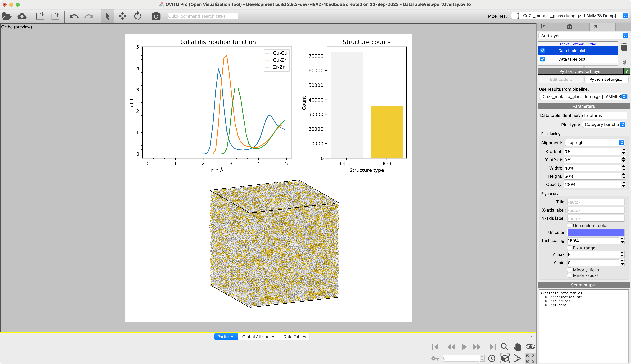Viewport: 631px width, 364px height.
Task: Open the Plot type dropdown
Action: pos(604,125)
